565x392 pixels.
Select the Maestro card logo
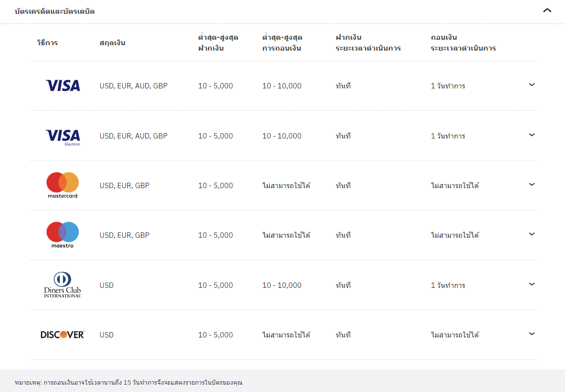pyautogui.click(x=62, y=235)
